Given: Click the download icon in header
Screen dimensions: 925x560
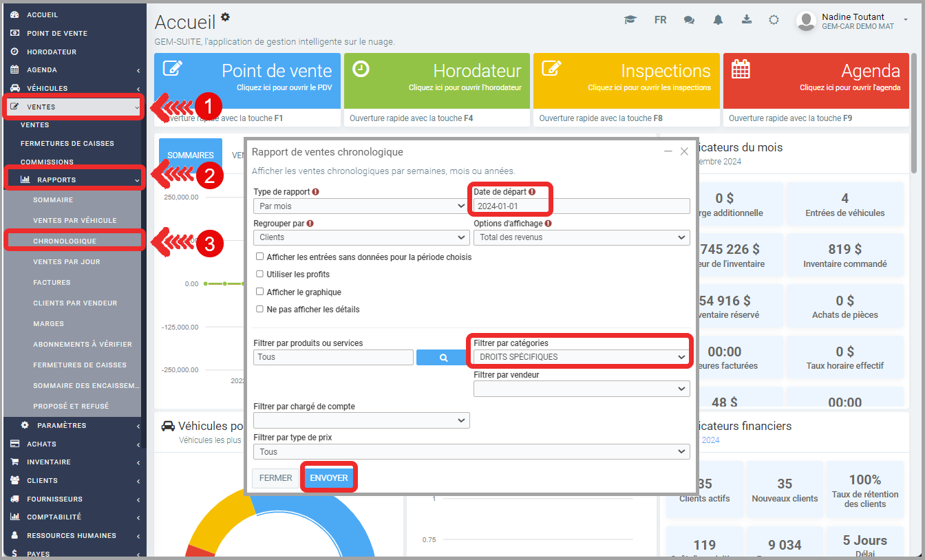Looking at the screenshot, I should [747, 19].
